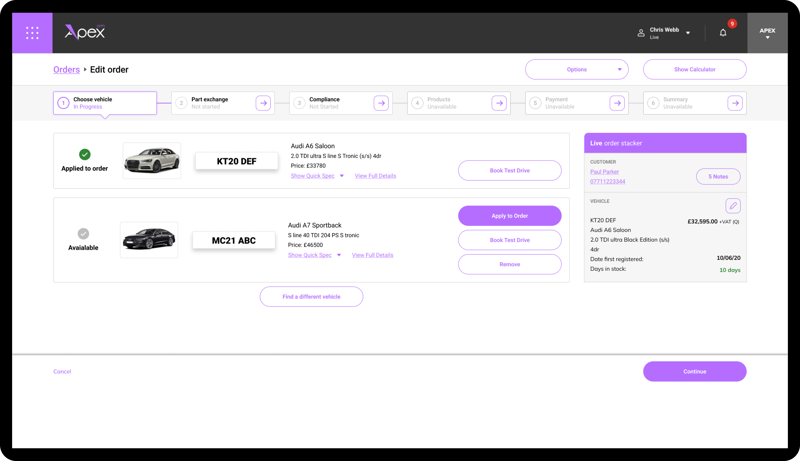The height and width of the screenshot is (461, 800).
Task: Open the APEX dealer dropdown
Action: 767,33
